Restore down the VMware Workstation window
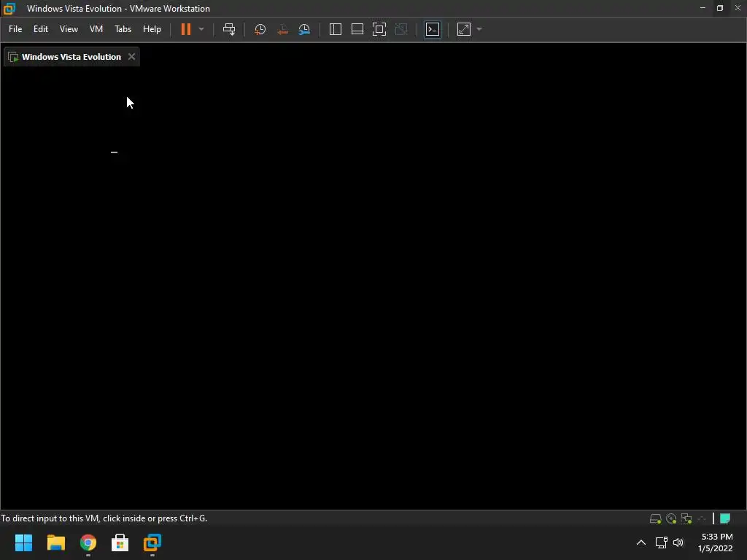Screen dimensions: 747x560 pyautogui.click(x=720, y=8)
